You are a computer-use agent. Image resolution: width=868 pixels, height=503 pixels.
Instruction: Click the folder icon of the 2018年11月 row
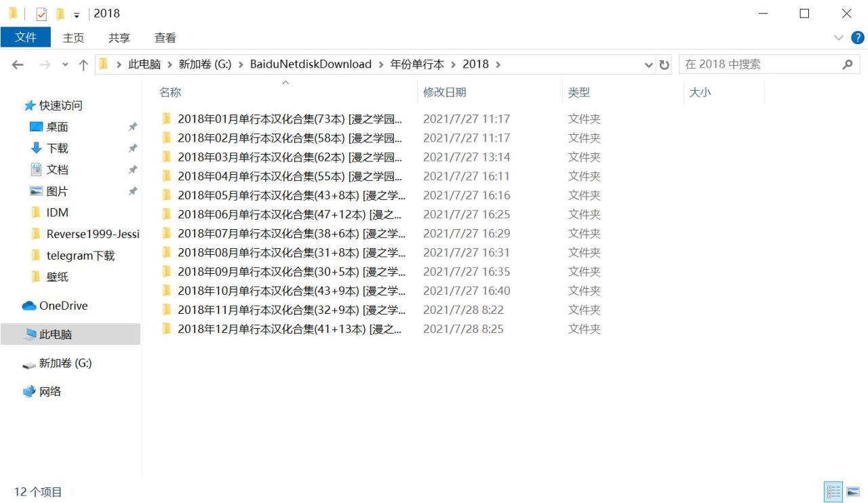[x=167, y=310]
